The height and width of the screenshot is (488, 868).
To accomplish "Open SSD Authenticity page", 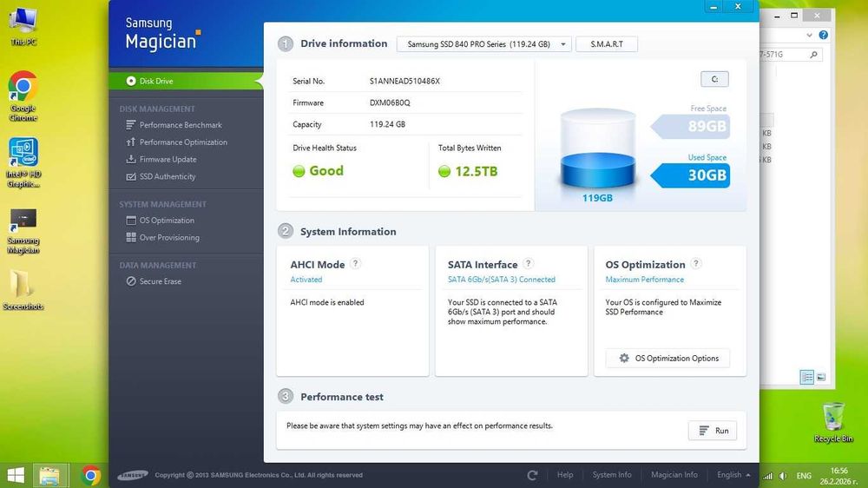I will point(168,176).
